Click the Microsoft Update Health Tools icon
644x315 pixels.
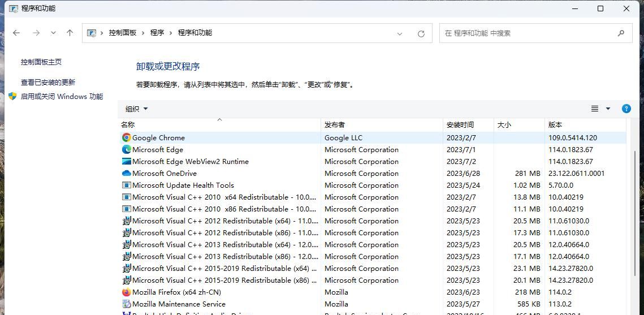coord(127,185)
